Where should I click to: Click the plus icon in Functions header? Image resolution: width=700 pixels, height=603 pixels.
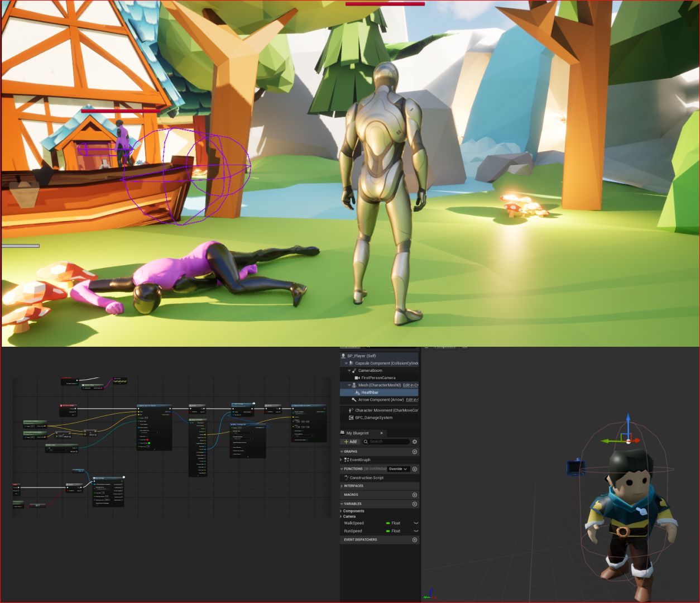414,469
